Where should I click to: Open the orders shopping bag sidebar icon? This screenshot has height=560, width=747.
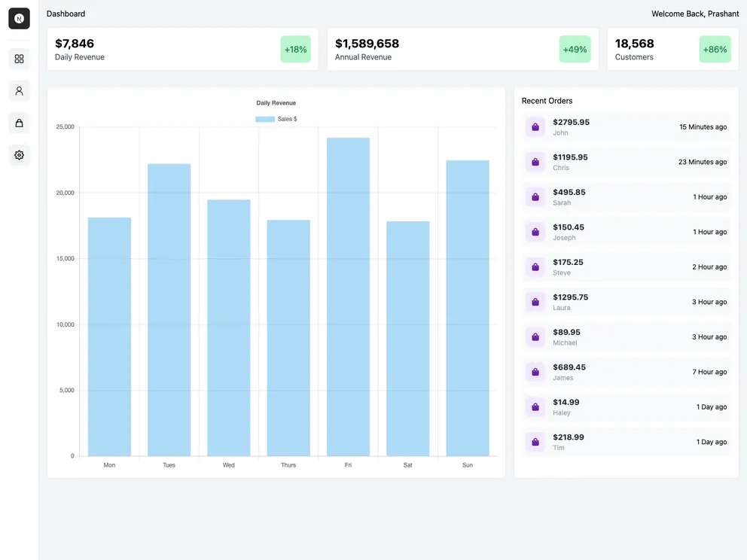tap(19, 123)
